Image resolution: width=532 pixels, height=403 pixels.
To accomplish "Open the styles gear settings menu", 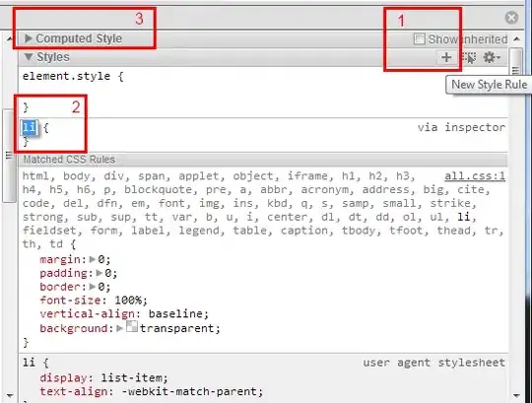I will click(x=492, y=57).
